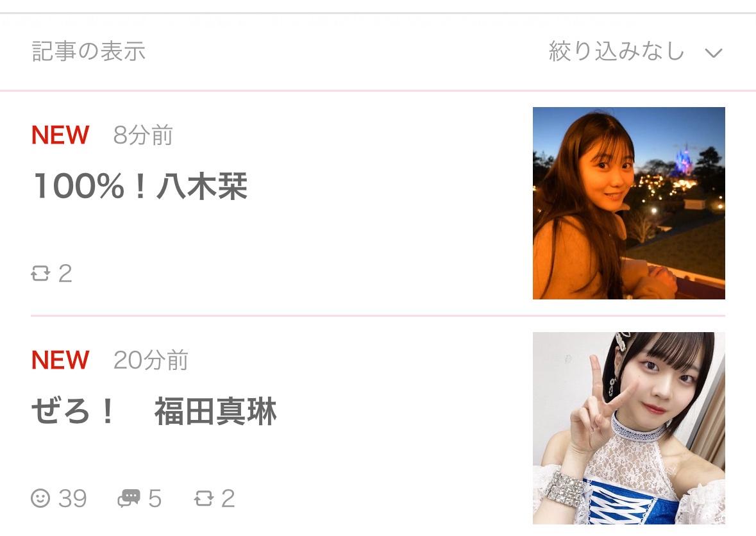Open the castle night photo thumbnail
756x536 pixels.
point(628,203)
